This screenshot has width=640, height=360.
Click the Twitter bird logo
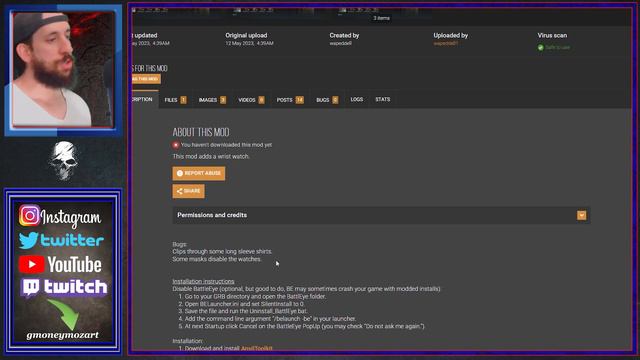(28, 240)
